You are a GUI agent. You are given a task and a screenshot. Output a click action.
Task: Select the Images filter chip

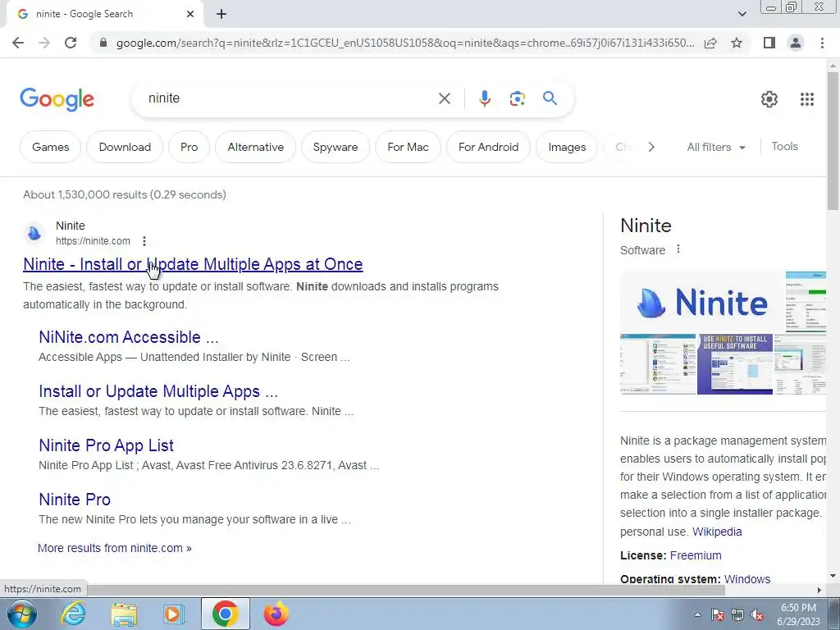(567, 147)
